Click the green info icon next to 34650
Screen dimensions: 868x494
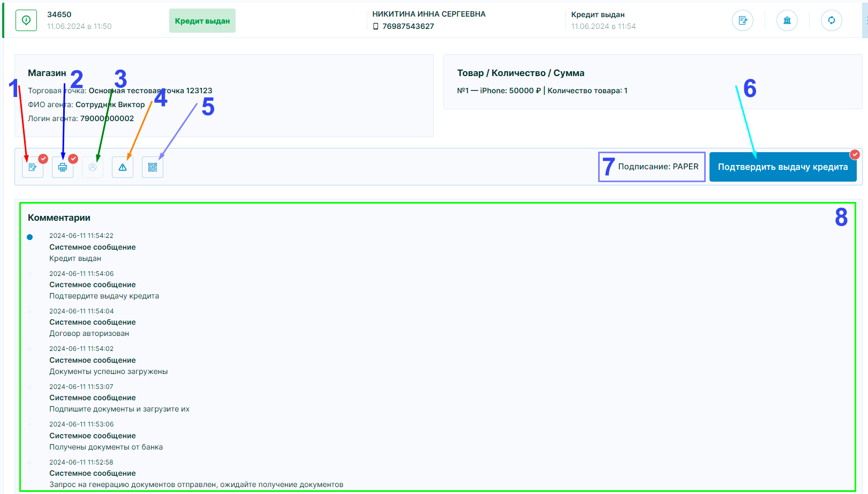point(26,20)
